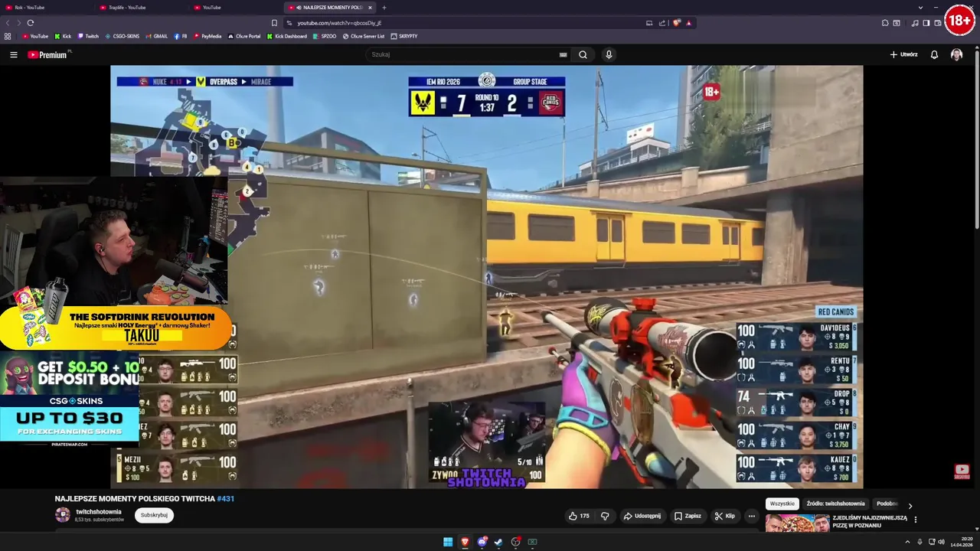The image size is (980, 551).
Task: Open the pizza video thumbnail suggestion
Action: [798, 523]
